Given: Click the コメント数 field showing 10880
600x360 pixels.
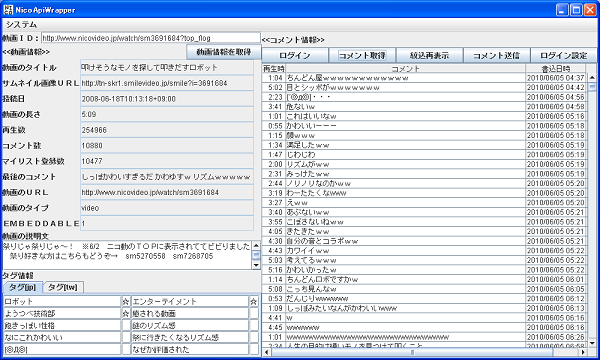Looking at the screenshot, I should 167,145.
